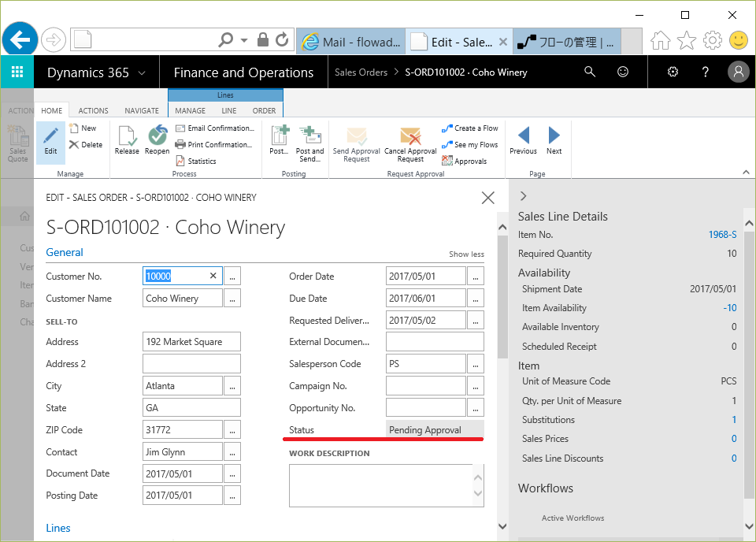The width and height of the screenshot is (756, 542).
Task: Open the user profile avatar
Action: click(738, 72)
